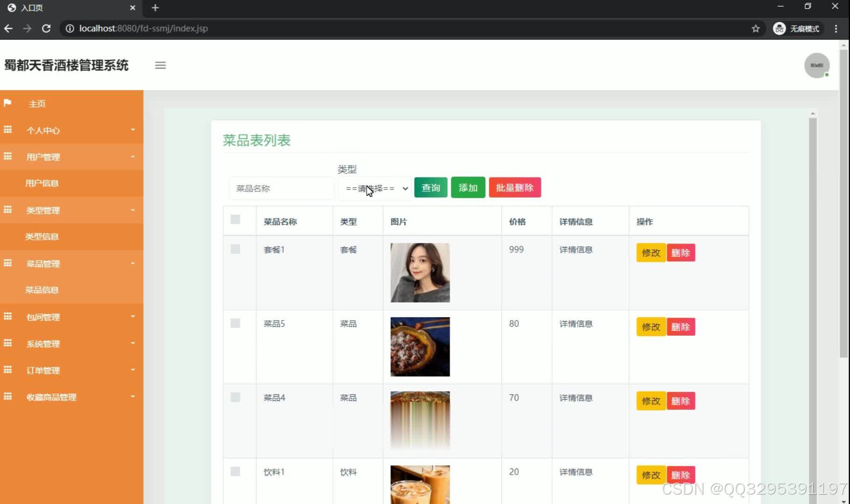Close the 入口页 tab
The height and width of the screenshot is (504, 850).
tap(133, 8)
